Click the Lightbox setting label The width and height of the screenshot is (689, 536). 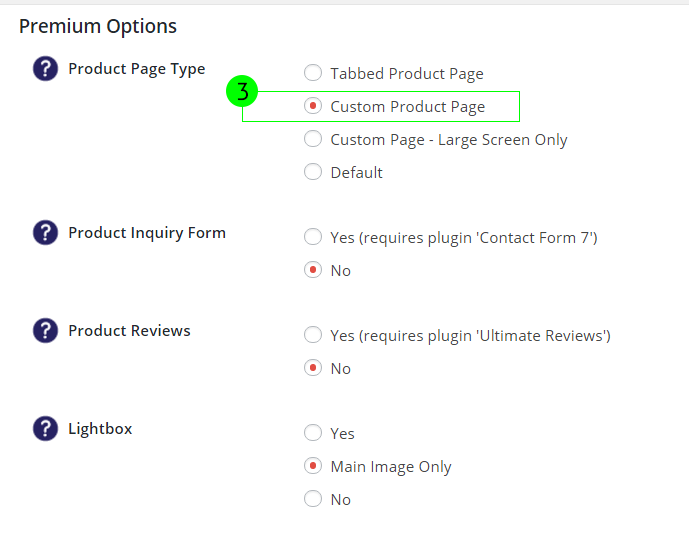(x=100, y=429)
